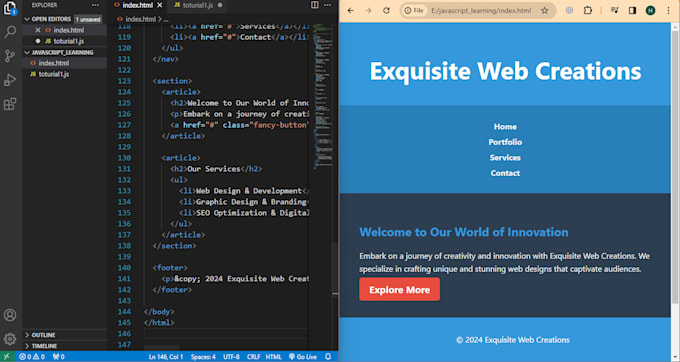Screen dimensions: 680x362
Task: Close the index.html editor tab
Action: [160, 5]
